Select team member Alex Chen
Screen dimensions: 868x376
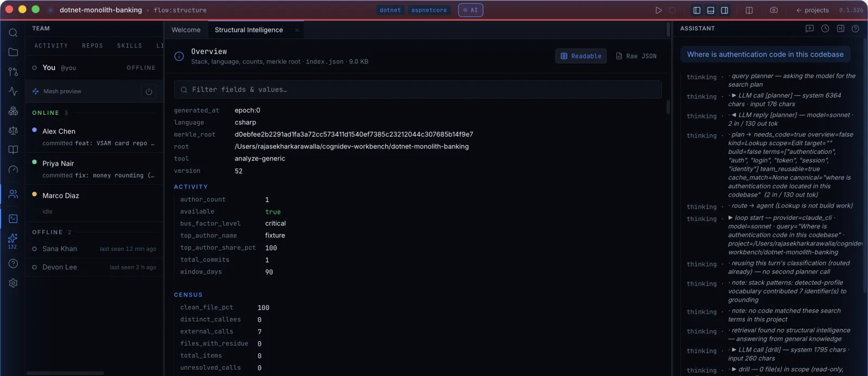coord(94,137)
